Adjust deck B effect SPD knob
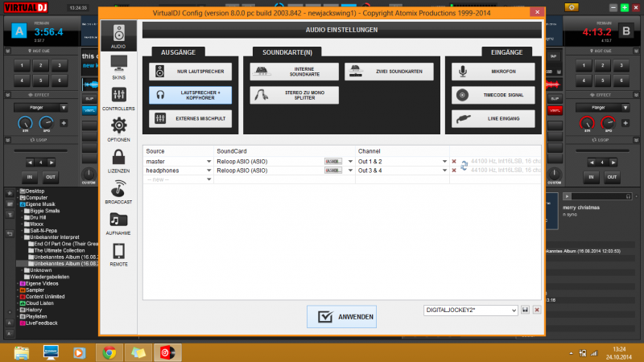Screen dimensions: 644x362 click(608, 123)
